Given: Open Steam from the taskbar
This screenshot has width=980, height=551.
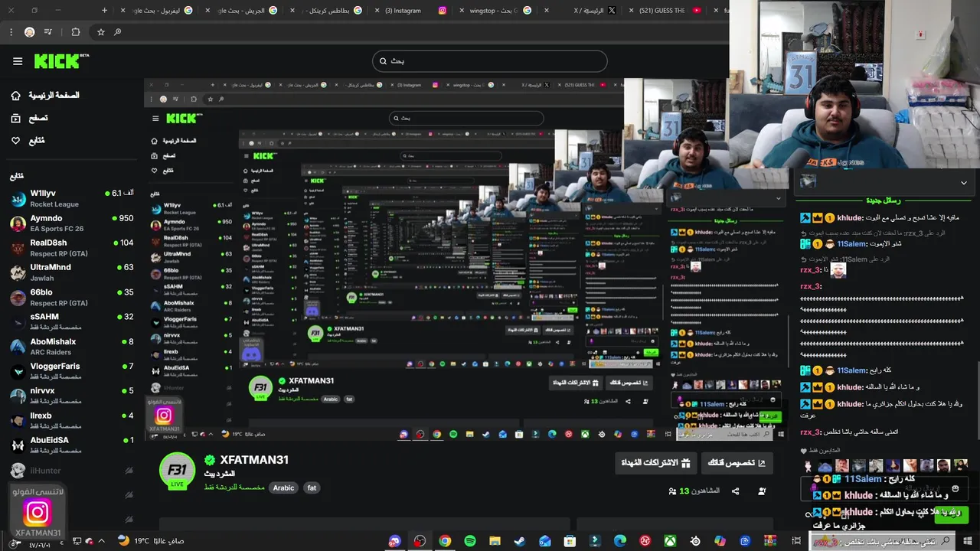Looking at the screenshot, I should tap(520, 541).
